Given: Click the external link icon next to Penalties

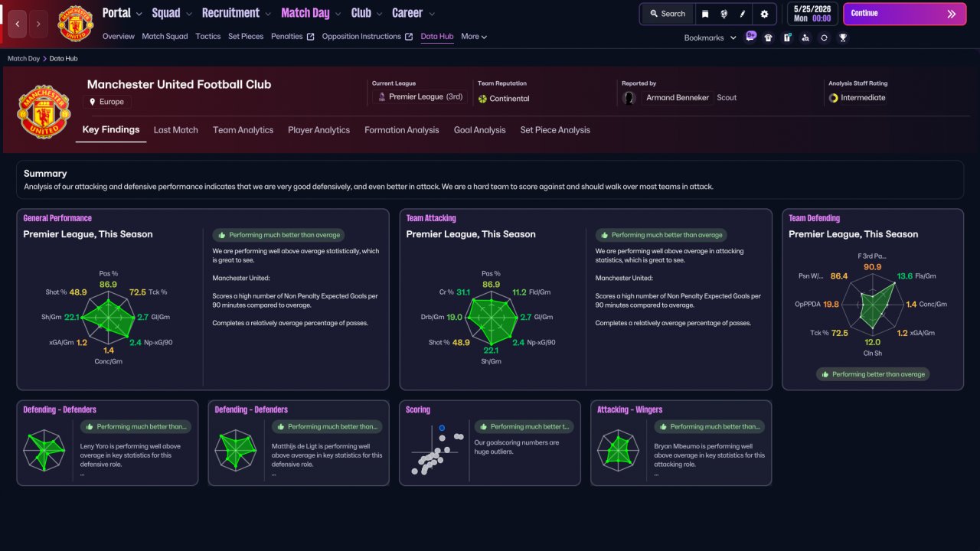Looking at the screenshot, I should pyautogui.click(x=310, y=37).
